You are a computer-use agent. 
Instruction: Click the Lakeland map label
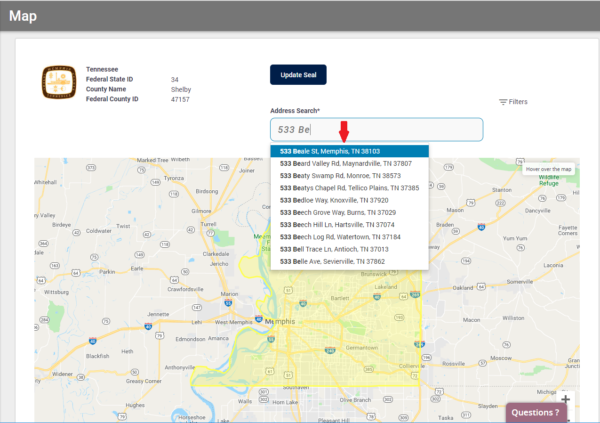(385, 287)
